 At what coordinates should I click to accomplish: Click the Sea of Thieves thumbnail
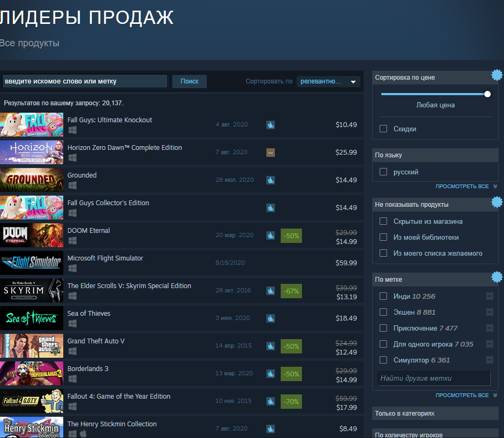[31, 318]
